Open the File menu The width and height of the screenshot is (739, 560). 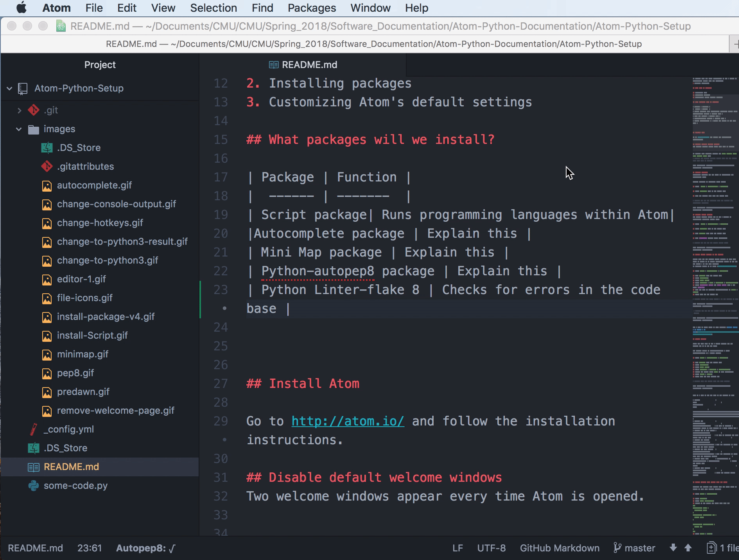coord(94,8)
